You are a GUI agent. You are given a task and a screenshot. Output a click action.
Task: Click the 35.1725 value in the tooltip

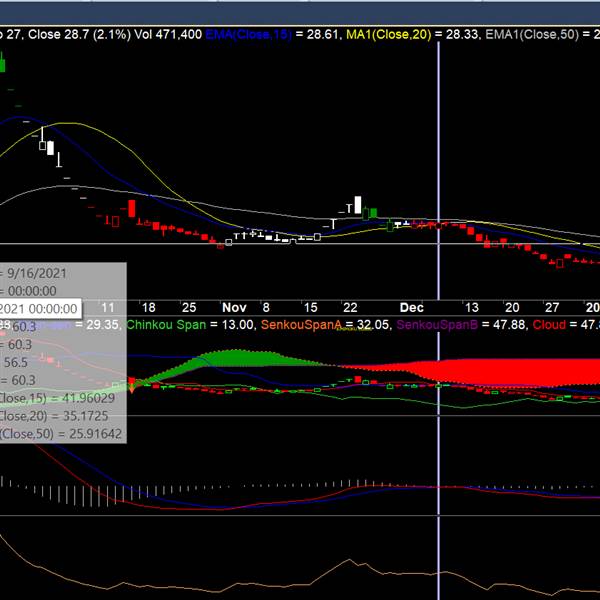point(85,416)
